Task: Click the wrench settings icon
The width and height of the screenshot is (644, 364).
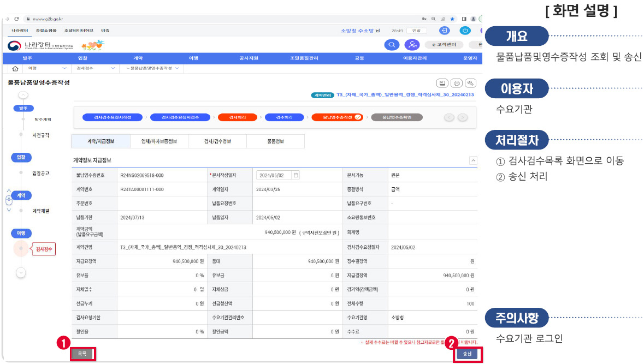Action: click(x=471, y=83)
